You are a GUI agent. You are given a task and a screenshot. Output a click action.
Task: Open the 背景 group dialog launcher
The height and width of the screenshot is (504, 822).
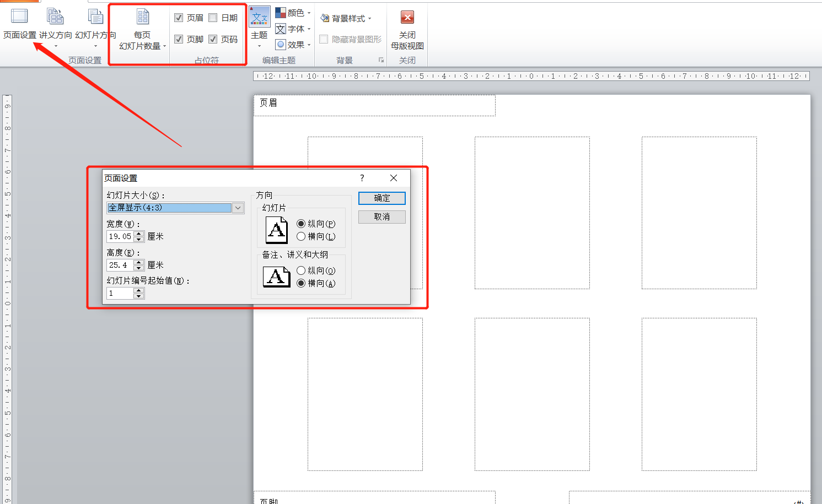coord(381,60)
